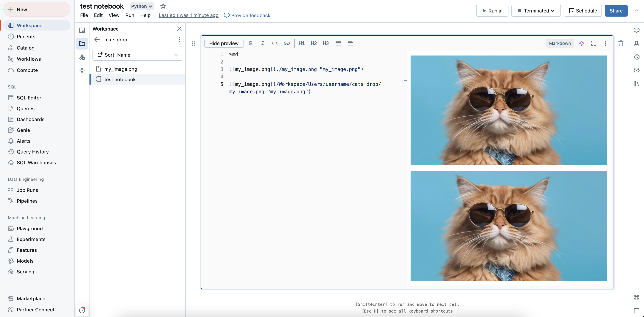Screen dimensions: 644x317
Task: Click the Workflows sidebar icon
Action: (x=11, y=59)
